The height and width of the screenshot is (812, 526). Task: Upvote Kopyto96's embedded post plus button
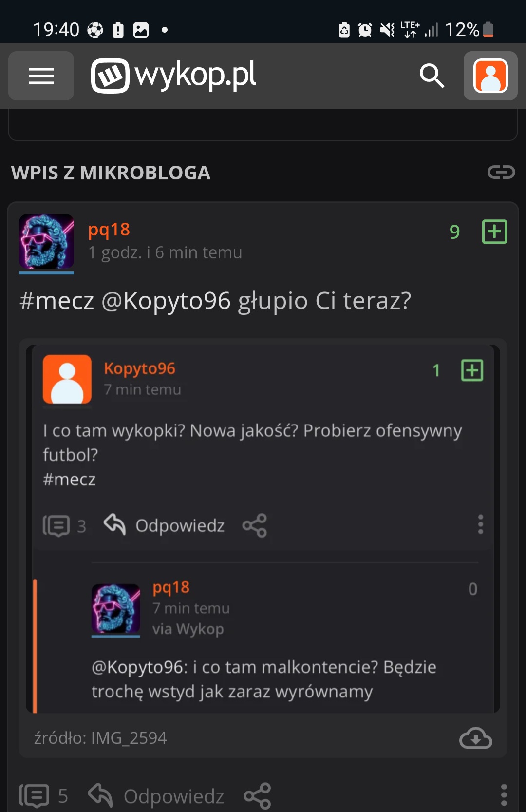pyautogui.click(x=472, y=370)
